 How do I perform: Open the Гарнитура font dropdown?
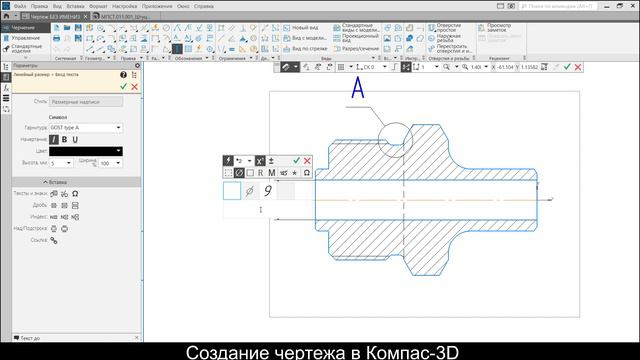(118, 128)
